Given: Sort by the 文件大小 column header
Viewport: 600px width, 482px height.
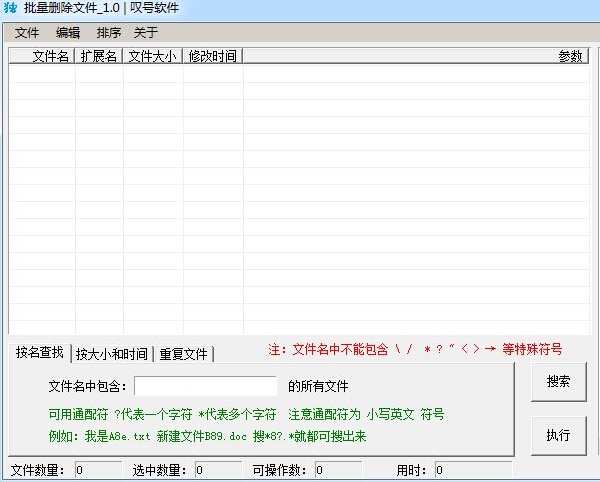Looking at the screenshot, I should point(152,57).
